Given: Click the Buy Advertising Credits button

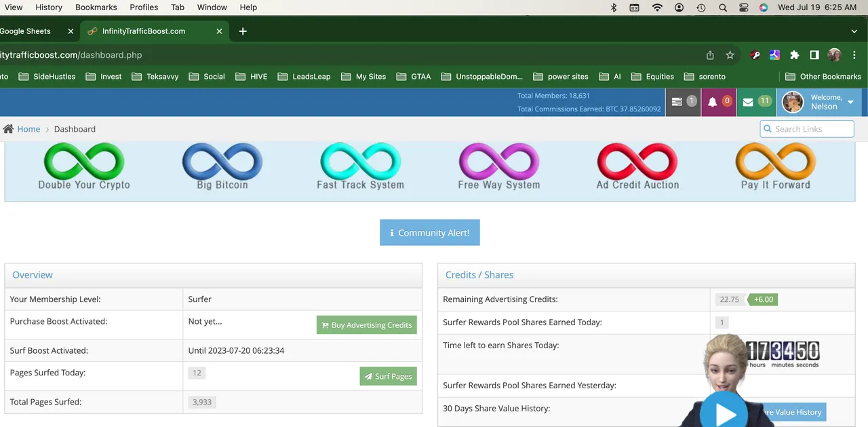Looking at the screenshot, I should pos(366,325).
